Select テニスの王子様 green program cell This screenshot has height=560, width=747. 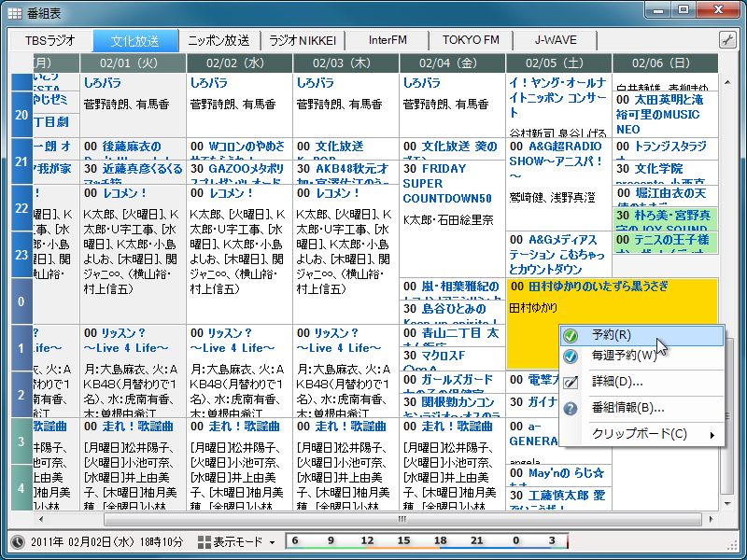coord(665,243)
